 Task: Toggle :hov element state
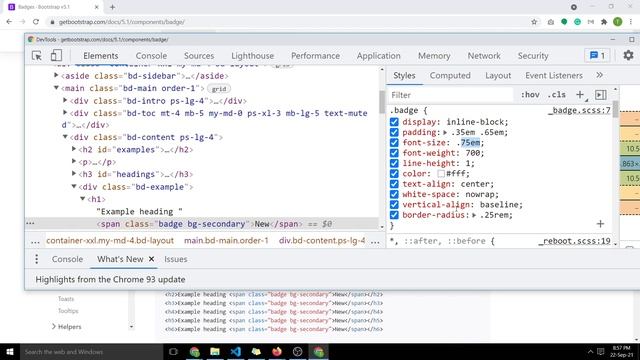530,95
